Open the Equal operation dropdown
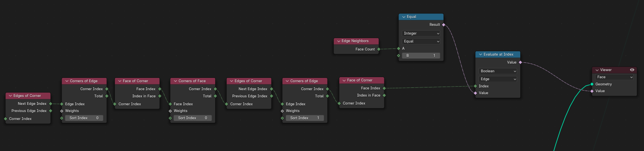Viewport: 644px width, 151px height. coord(421,41)
